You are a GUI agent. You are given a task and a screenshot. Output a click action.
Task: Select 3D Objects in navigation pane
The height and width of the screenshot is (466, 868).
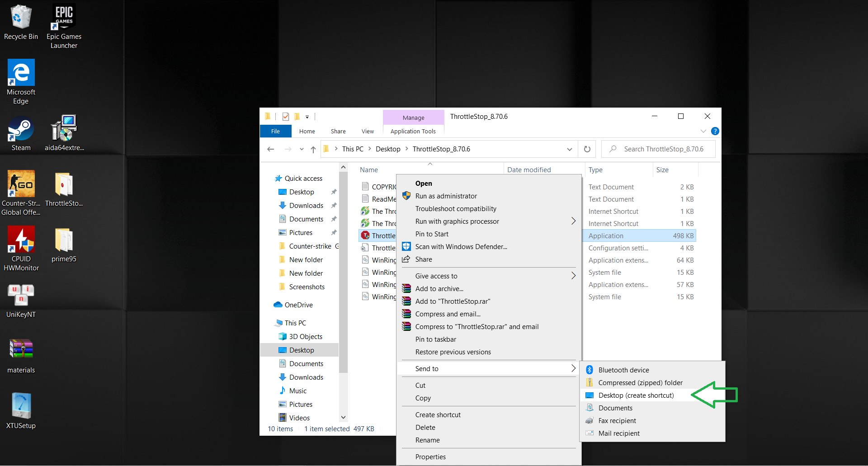tap(306, 337)
